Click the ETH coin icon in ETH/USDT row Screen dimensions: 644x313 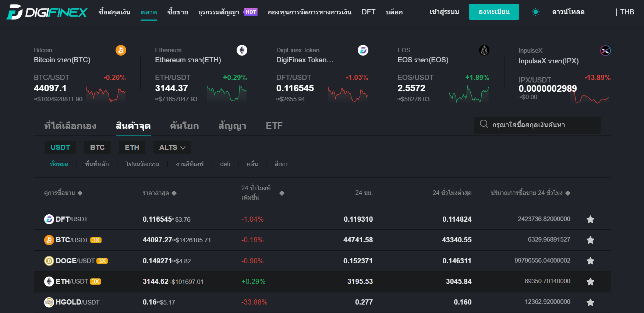(49, 281)
